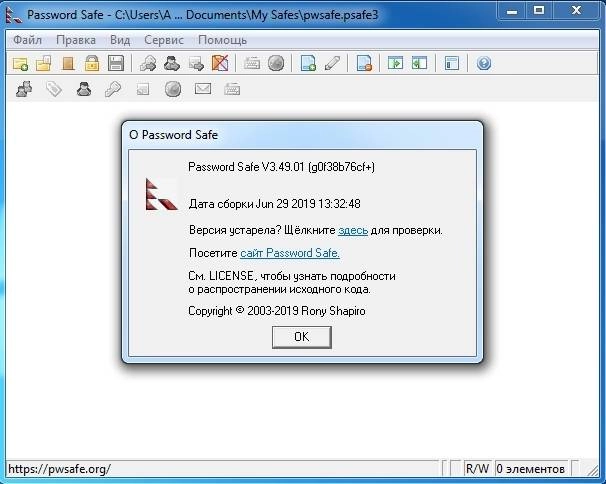Click the version text 'Password Safe V3.49.01'
Image resolution: width=606 pixels, height=484 pixels.
coord(246,167)
